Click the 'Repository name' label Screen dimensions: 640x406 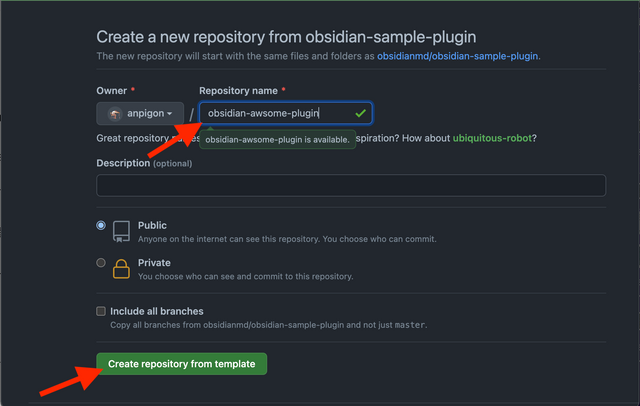pos(238,91)
